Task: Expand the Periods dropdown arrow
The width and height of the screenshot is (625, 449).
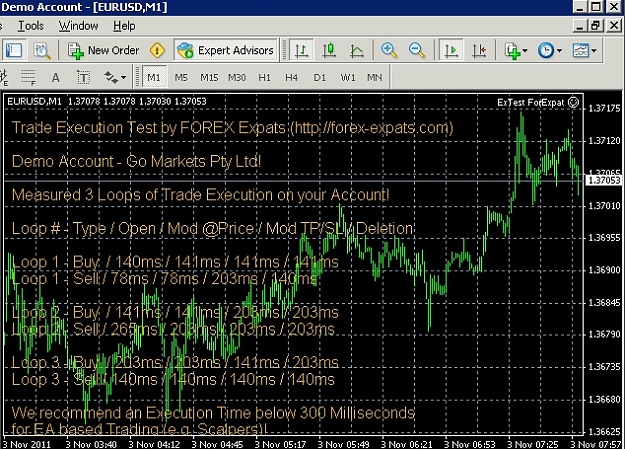Action: (x=559, y=51)
